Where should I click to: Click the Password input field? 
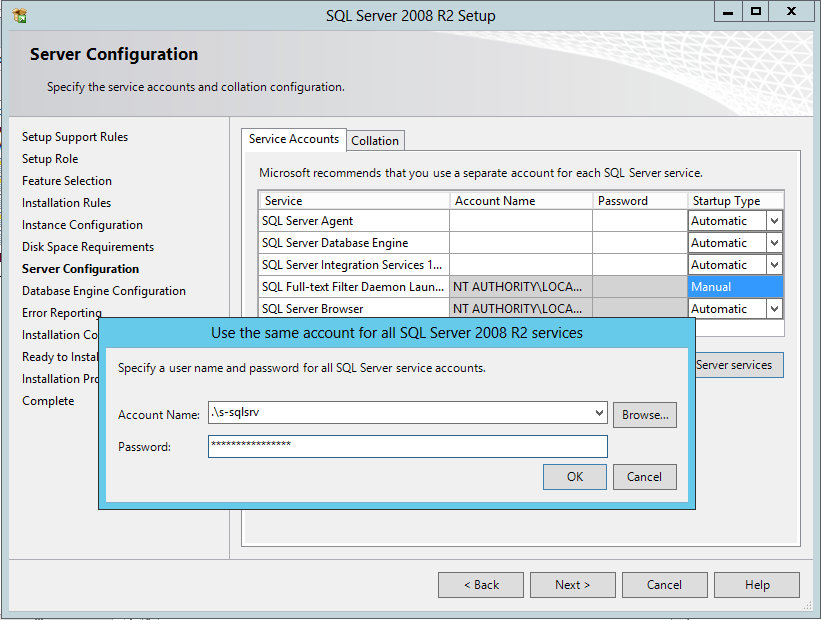click(408, 446)
